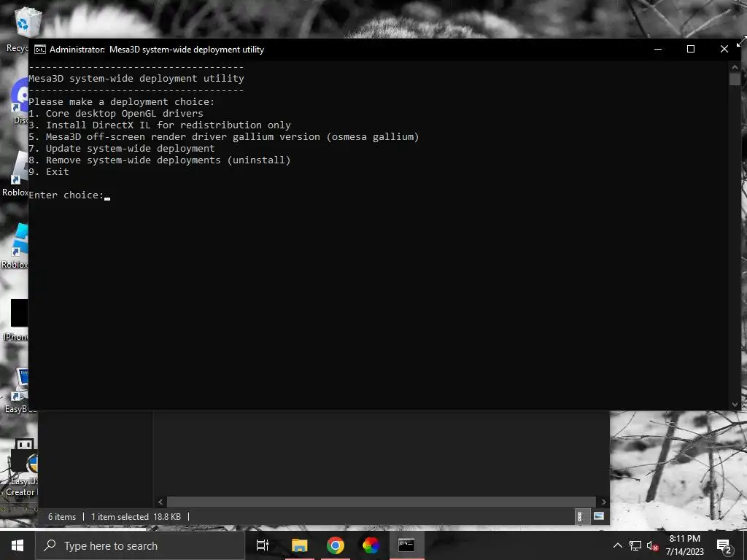The image size is (747, 560).
Task: Maximize the Mesa3D deployment utility window
Action: 691,49
